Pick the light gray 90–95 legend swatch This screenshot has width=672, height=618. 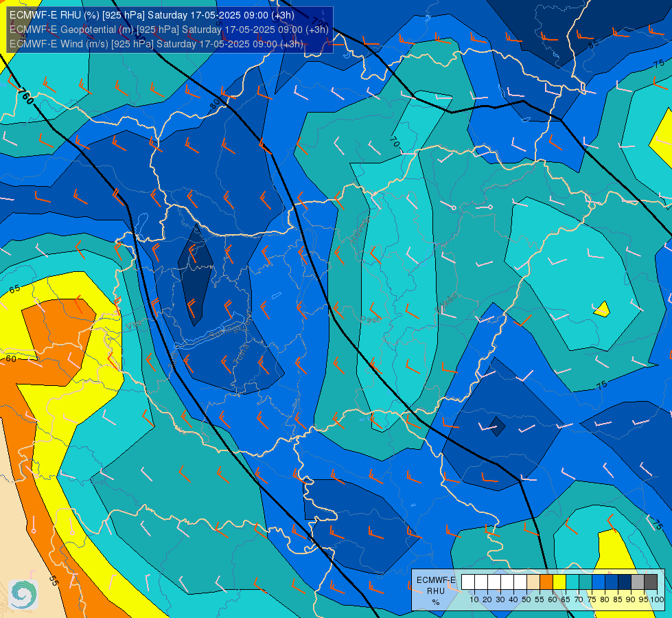[x=638, y=582]
